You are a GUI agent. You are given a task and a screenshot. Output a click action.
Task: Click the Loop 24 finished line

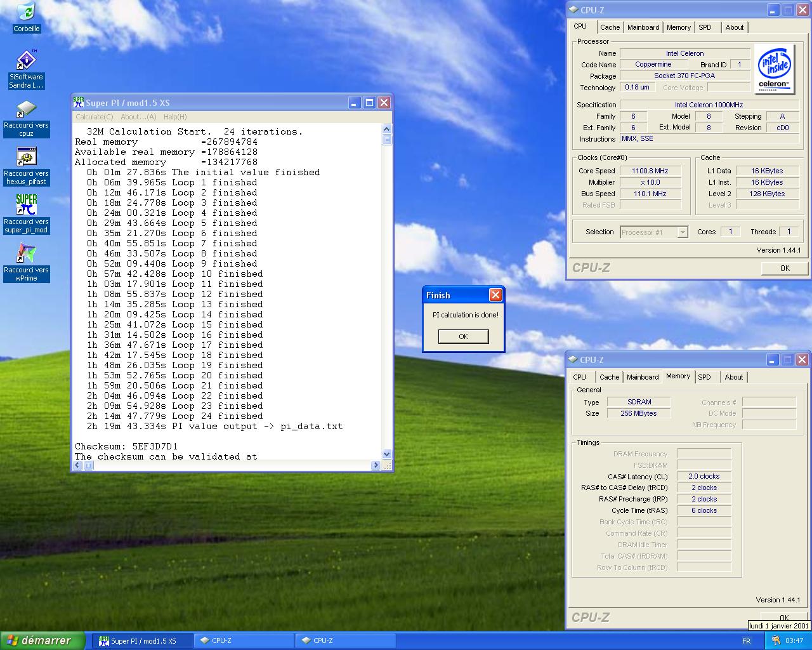pyautogui.click(x=174, y=416)
